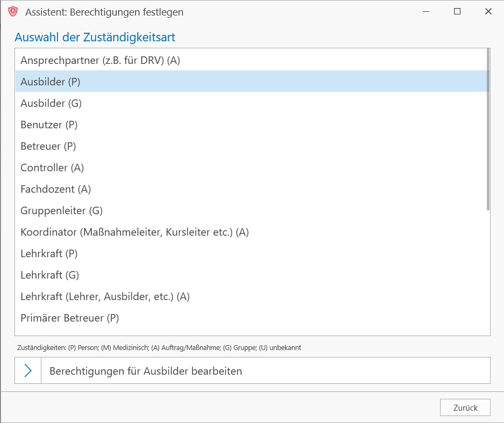
Task: Click the blue chevron arrow icon
Action: (x=28, y=370)
